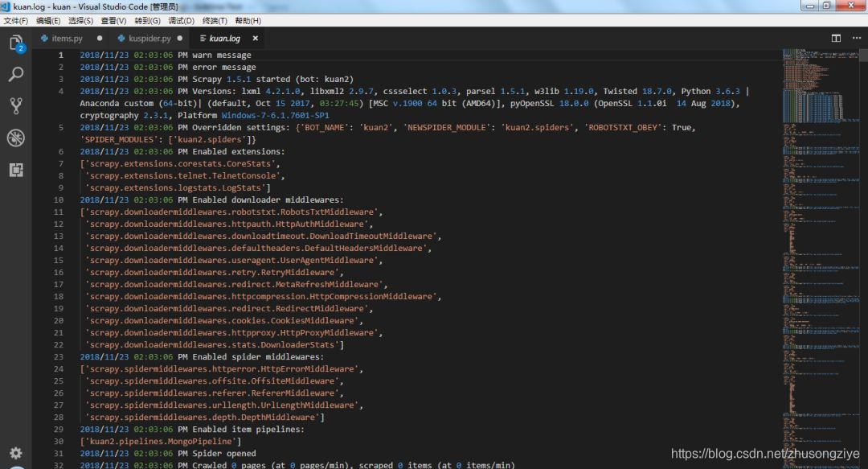Open the Search view in activity bar
The width and height of the screenshot is (868, 469).
(x=16, y=74)
